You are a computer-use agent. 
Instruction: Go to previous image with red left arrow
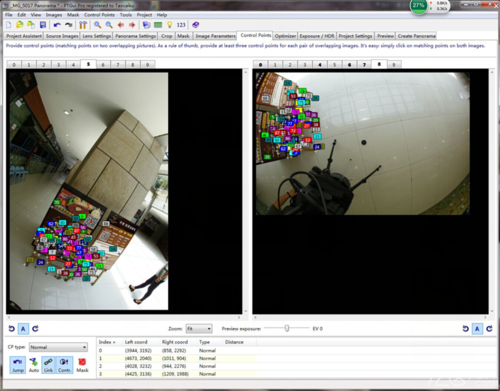[x=121, y=25]
